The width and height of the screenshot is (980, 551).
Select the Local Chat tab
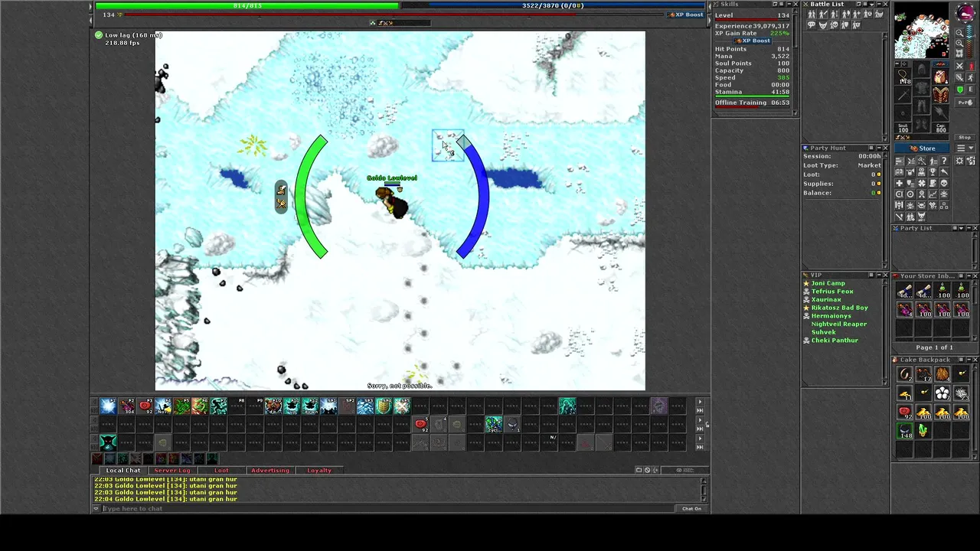coord(123,470)
